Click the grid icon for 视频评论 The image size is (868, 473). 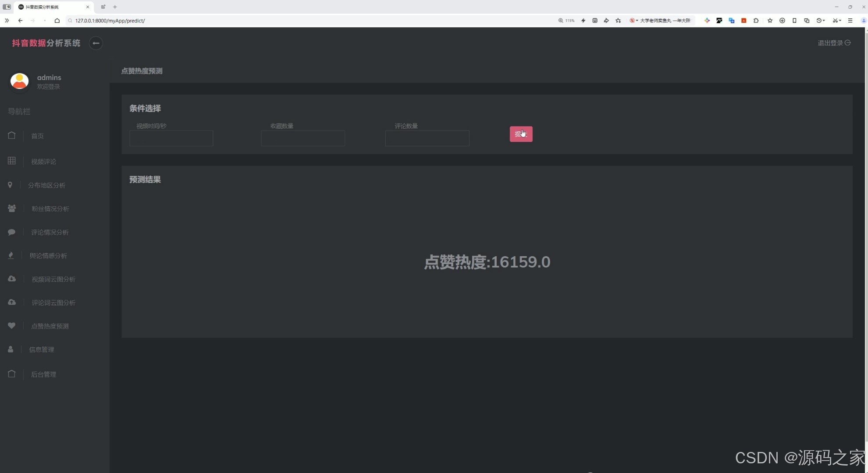(12, 161)
